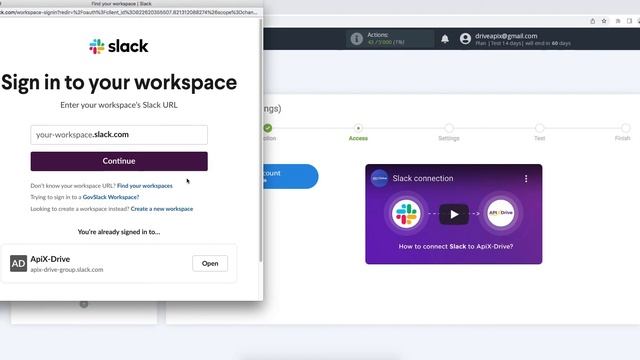This screenshot has width=640, height=360.
Task: Click the Actions info icon
Action: (x=356, y=39)
